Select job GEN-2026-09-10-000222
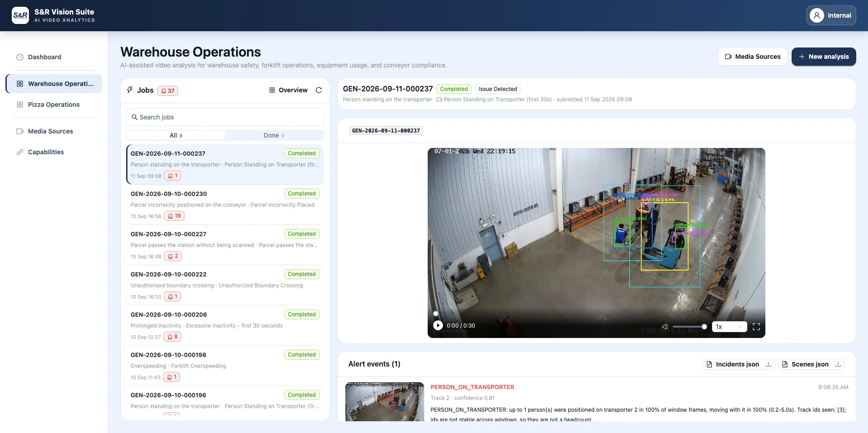 click(x=225, y=285)
